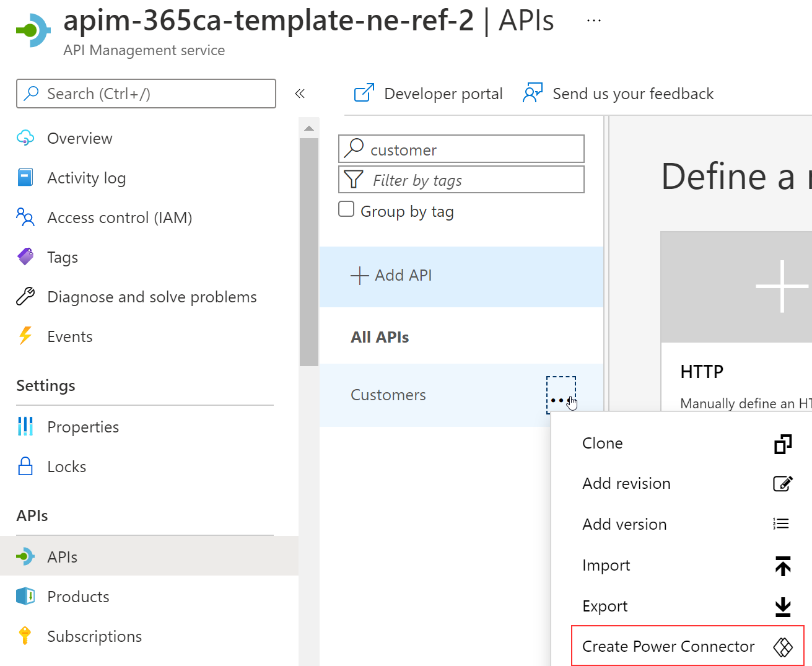Click the Subscriptions key icon
The image size is (812, 666).
[x=25, y=636]
